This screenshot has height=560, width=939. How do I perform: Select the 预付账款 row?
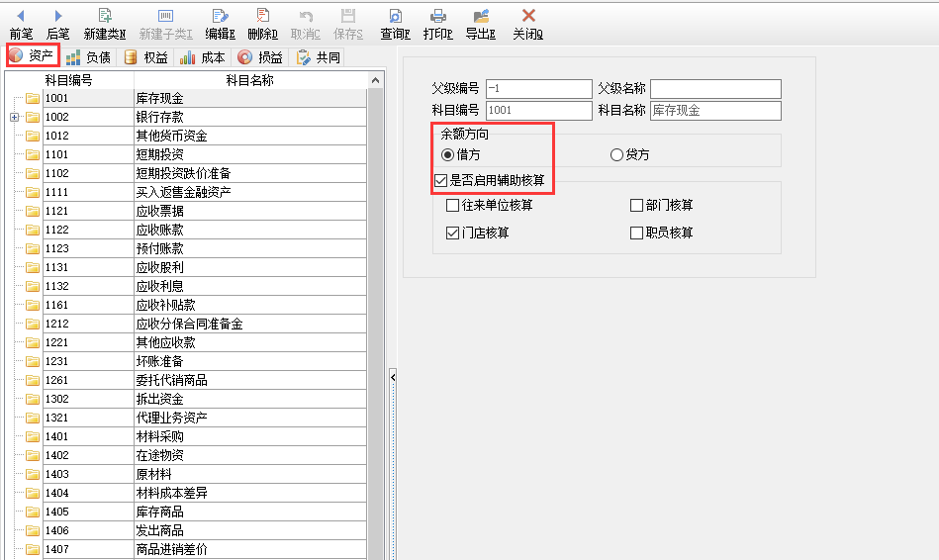point(205,248)
